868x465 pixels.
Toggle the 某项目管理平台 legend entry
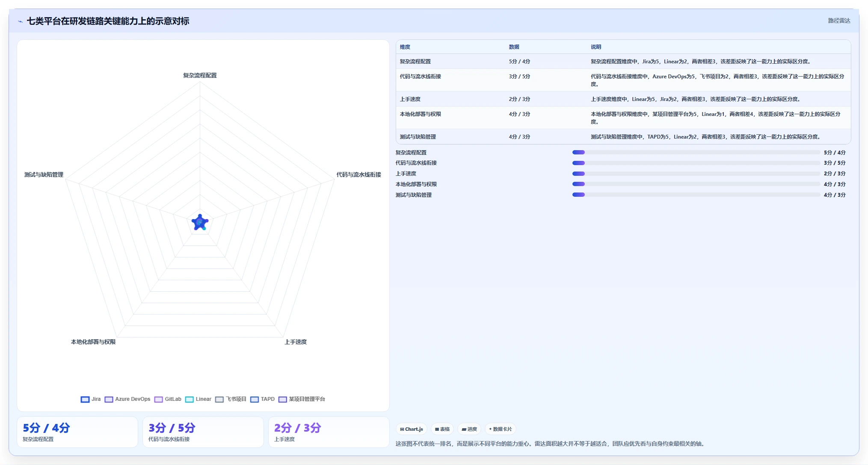click(302, 399)
